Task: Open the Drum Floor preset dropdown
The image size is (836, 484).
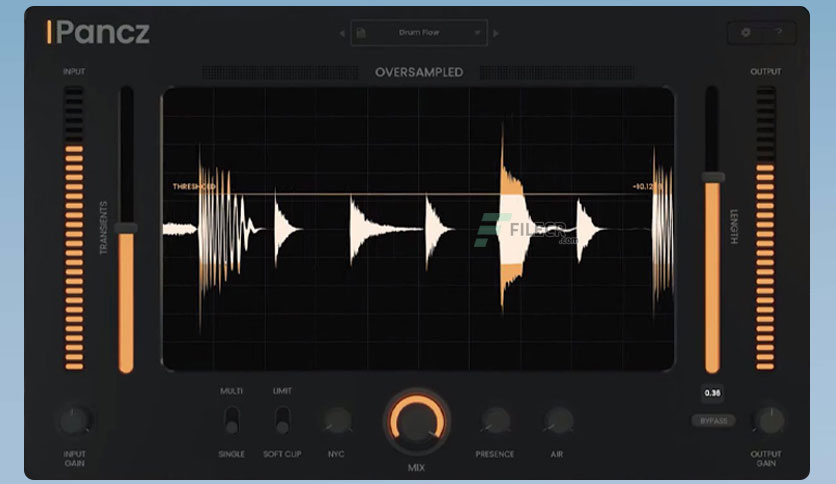Action: [x=419, y=33]
